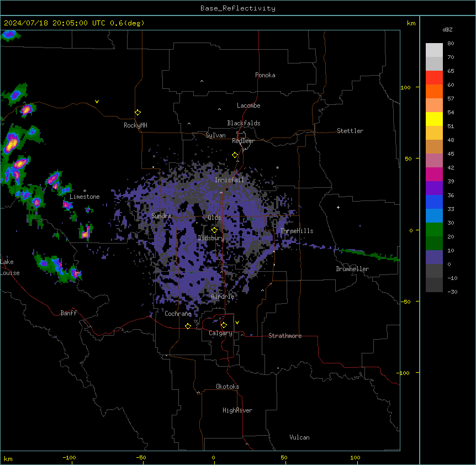Image resolution: width=476 pixels, height=465 pixels.
Task: Click the ThreeHills label
Action: (x=297, y=231)
